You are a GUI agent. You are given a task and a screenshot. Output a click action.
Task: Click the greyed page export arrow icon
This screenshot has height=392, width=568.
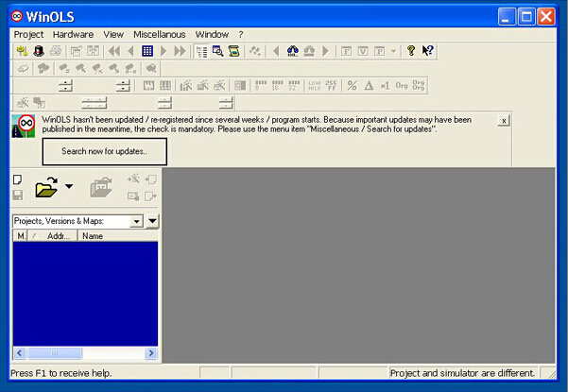(x=150, y=196)
